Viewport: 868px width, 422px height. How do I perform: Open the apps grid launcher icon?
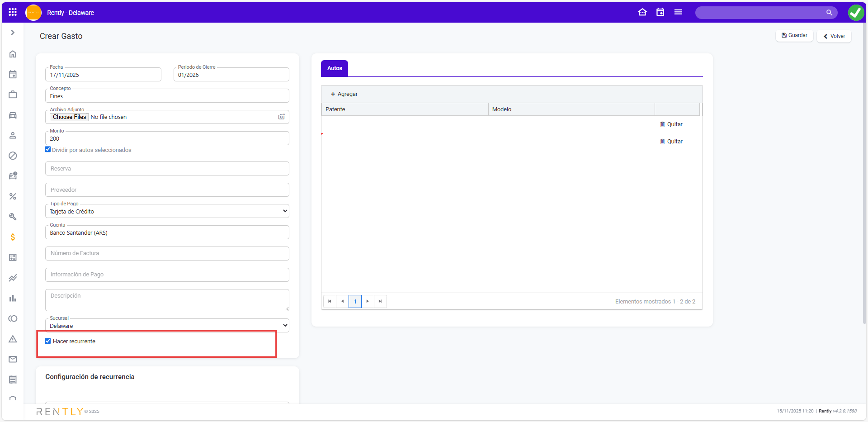[x=13, y=12]
